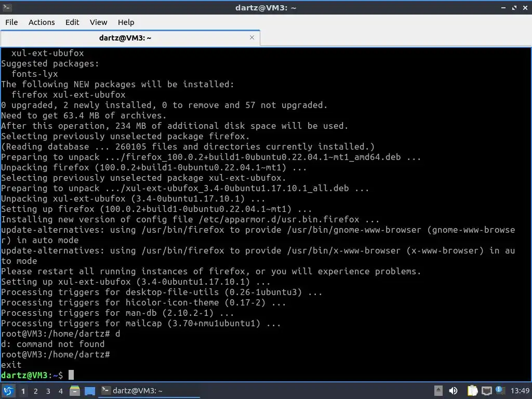Open the update notifier tray icon
This screenshot has height=399, width=532.
coord(499,390)
